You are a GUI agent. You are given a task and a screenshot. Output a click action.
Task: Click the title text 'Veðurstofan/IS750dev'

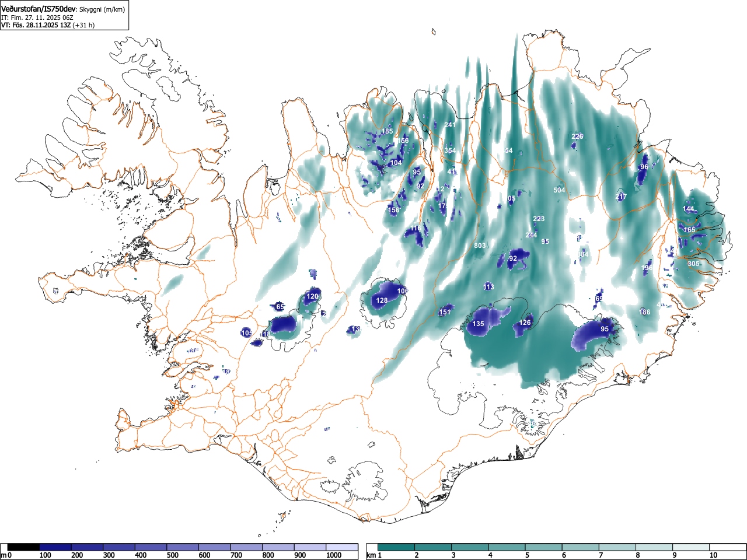(39, 9)
